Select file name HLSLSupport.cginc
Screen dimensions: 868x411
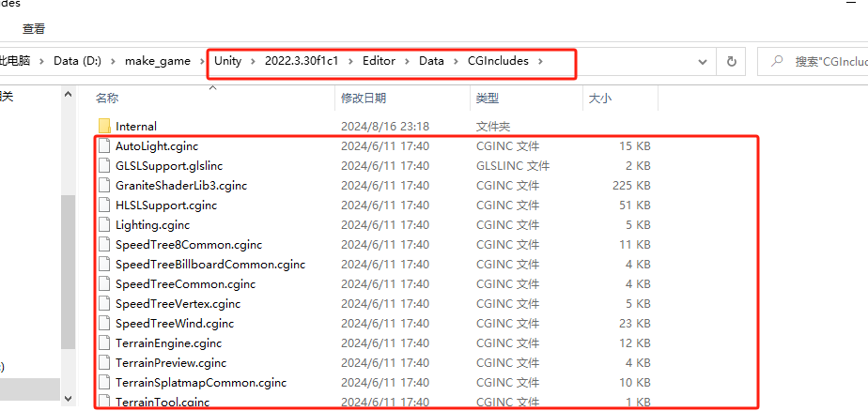pyautogui.click(x=166, y=205)
